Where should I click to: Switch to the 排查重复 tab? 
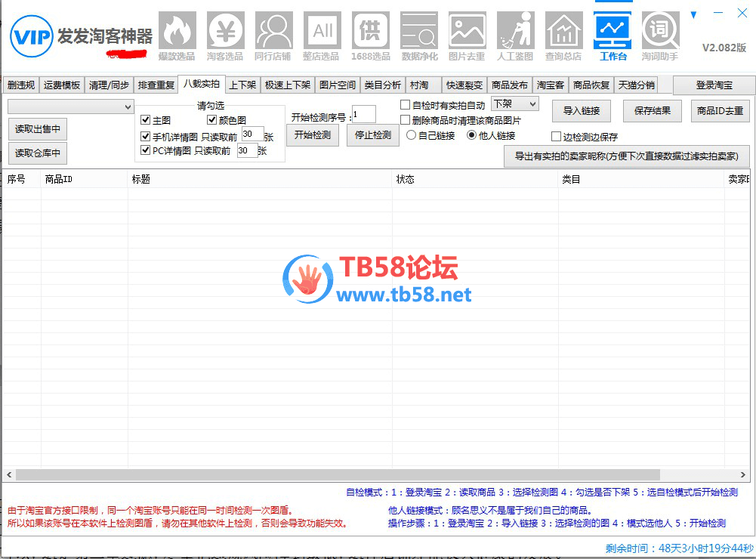156,85
